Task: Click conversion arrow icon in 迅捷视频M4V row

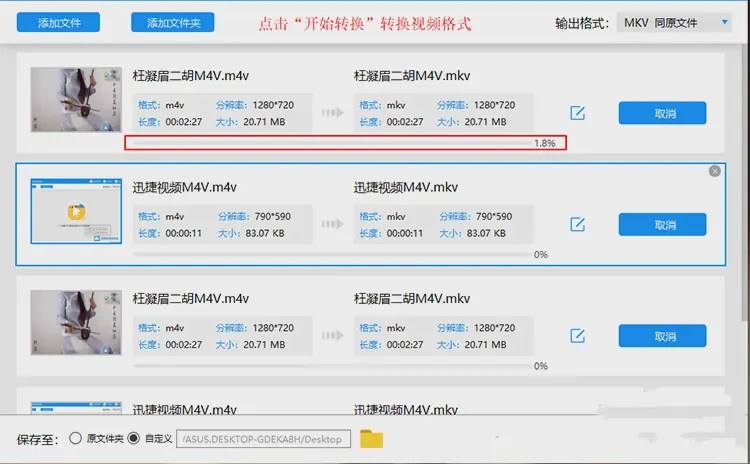Action: [332, 224]
